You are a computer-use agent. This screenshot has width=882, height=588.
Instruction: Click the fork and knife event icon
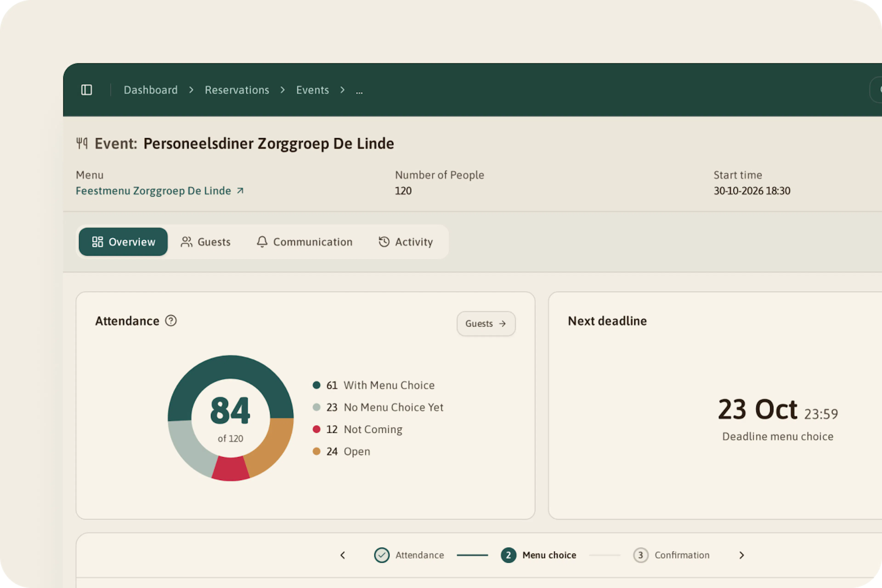(x=82, y=143)
